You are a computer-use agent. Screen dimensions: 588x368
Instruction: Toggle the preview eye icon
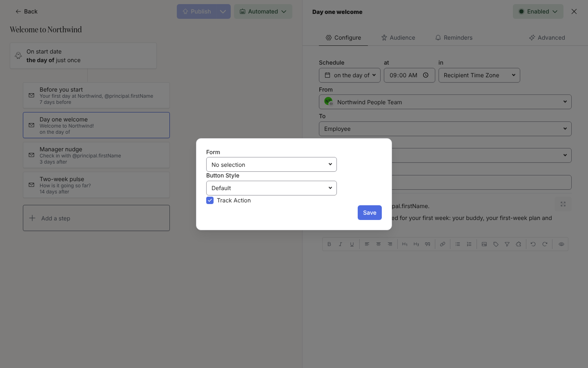pyautogui.click(x=561, y=244)
